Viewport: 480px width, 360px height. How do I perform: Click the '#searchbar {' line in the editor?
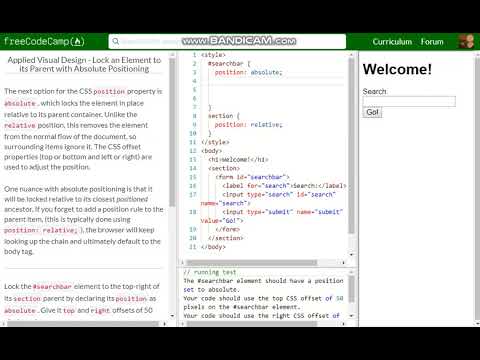pyautogui.click(x=229, y=63)
